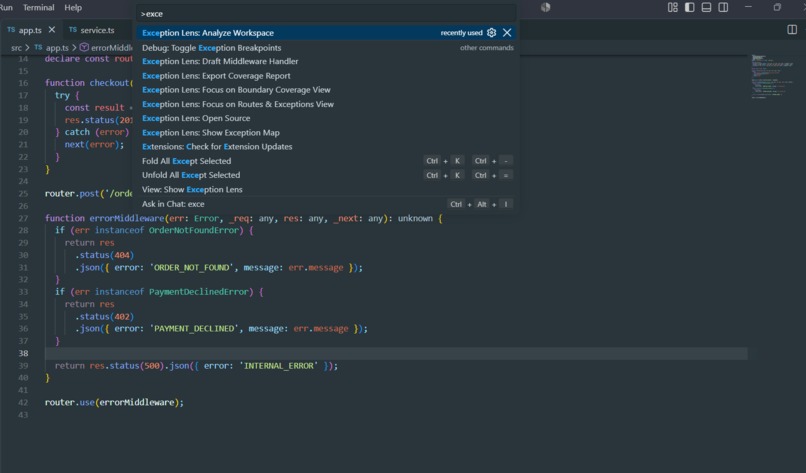
Task: Toggle the secondary side bar icon
Action: tap(723, 7)
